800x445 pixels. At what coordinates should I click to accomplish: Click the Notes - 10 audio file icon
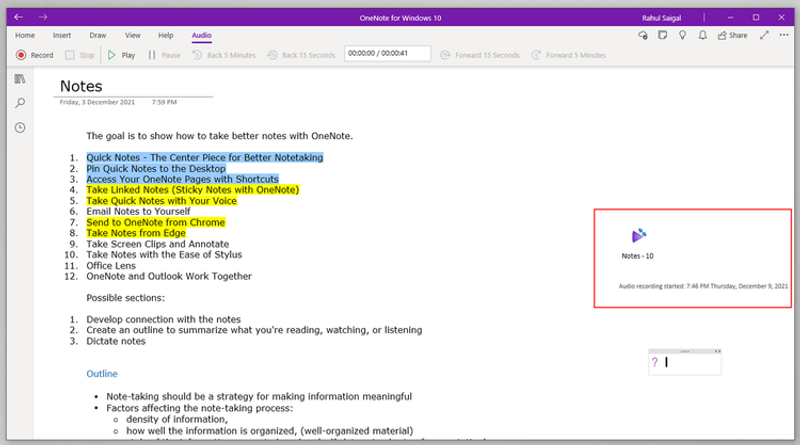tap(638, 235)
